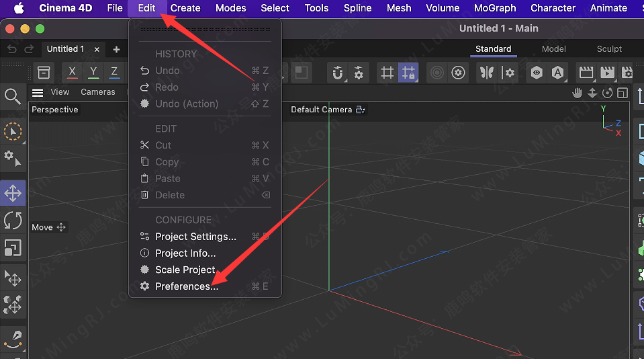
Task: Click Paste in the Edit menu
Action: tap(205, 178)
